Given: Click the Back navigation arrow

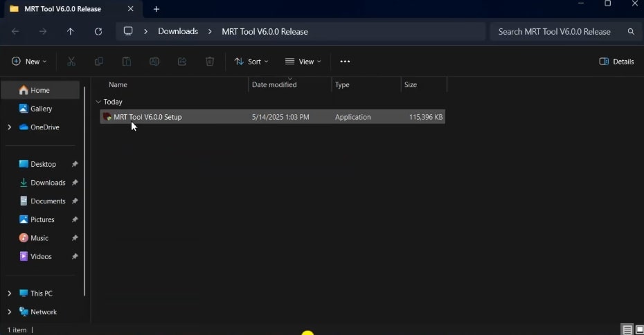Looking at the screenshot, I should (15, 32).
